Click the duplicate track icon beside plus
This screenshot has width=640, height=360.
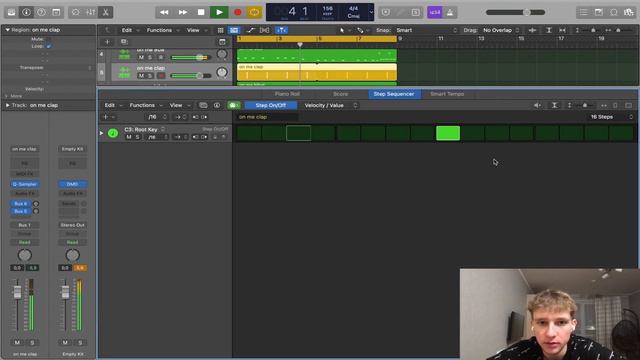[124, 42]
